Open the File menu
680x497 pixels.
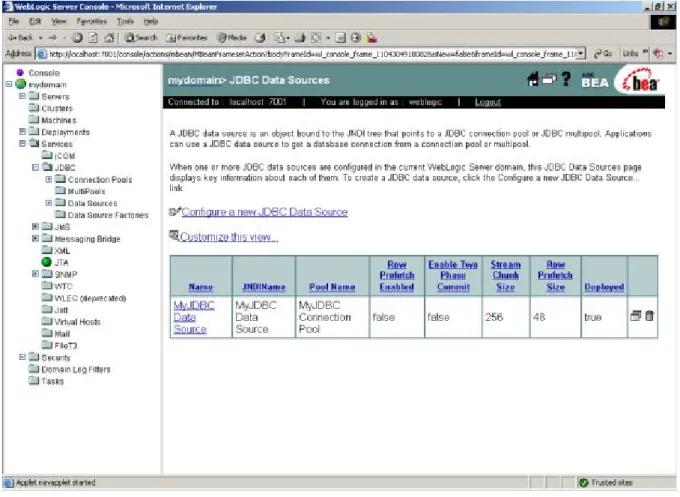pyautogui.click(x=13, y=21)
